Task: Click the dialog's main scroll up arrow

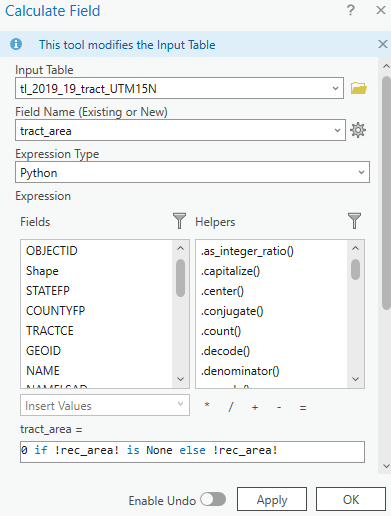Action: click(x=386, y=66)
